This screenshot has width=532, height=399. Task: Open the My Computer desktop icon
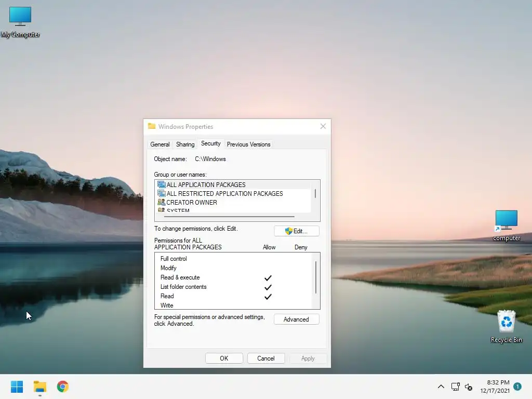pos(20,22)
